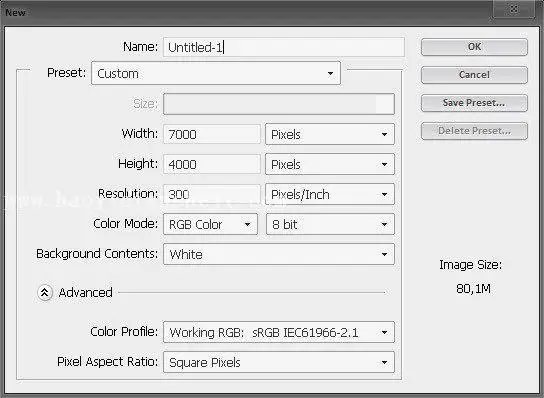Open the Pixel Aspect Ratio dropdown

coord(279,362)
